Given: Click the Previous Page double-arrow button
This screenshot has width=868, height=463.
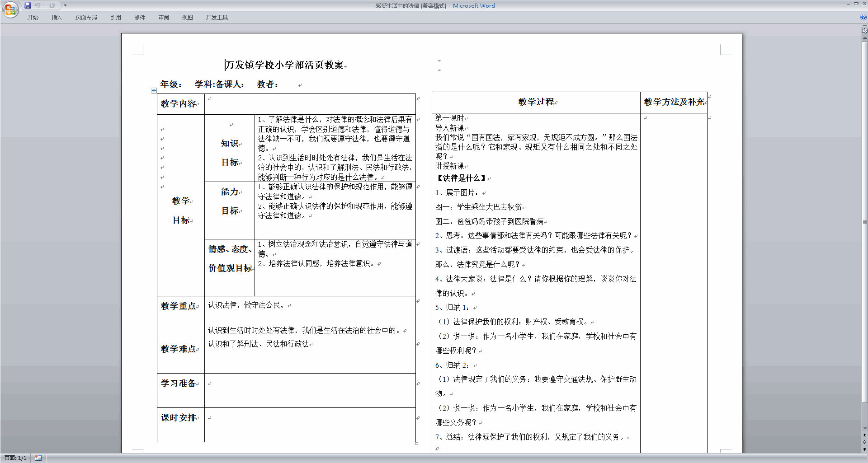Looking at the screenshot, I should 864,435.
